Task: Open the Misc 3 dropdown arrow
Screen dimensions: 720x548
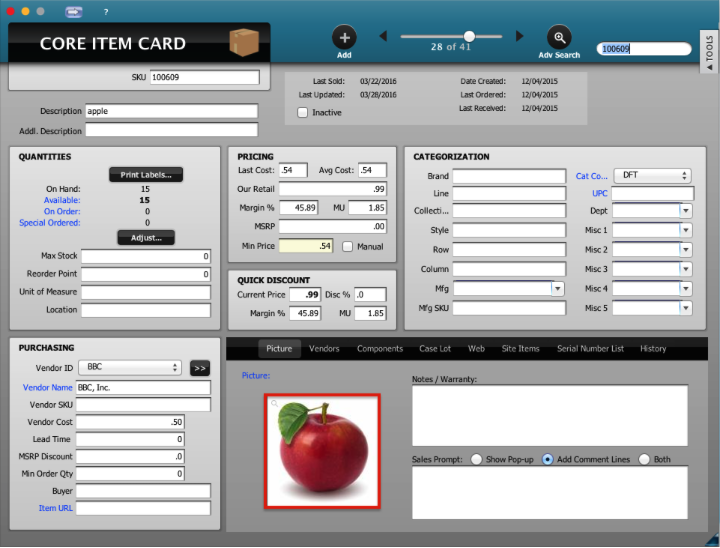Action: click(x=686, y=269)
